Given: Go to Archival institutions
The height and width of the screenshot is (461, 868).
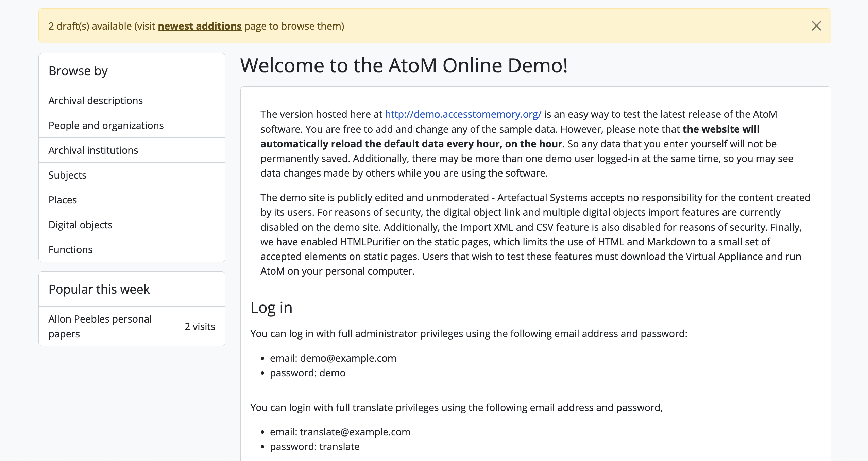Looking at the screenshot, I should (x=93, y=150).
